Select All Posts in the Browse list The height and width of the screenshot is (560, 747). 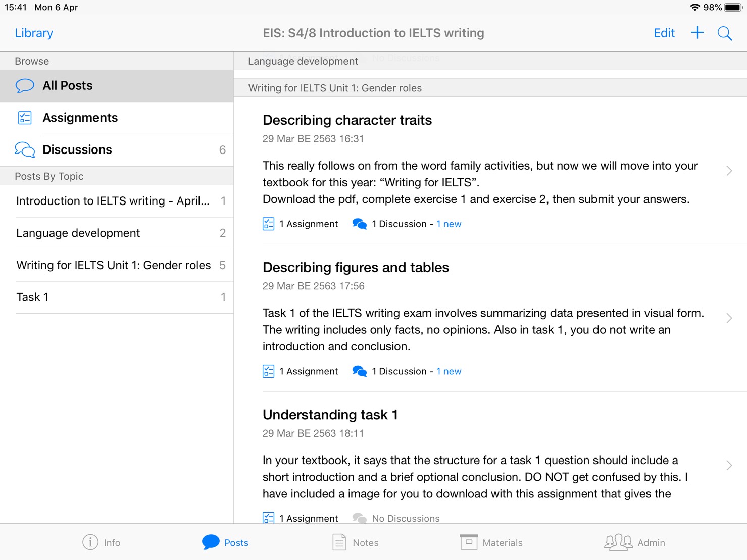click(117, 86)
